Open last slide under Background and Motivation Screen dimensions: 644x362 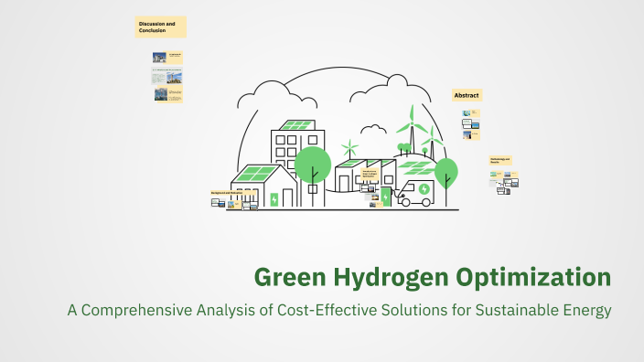click(250, 206)
